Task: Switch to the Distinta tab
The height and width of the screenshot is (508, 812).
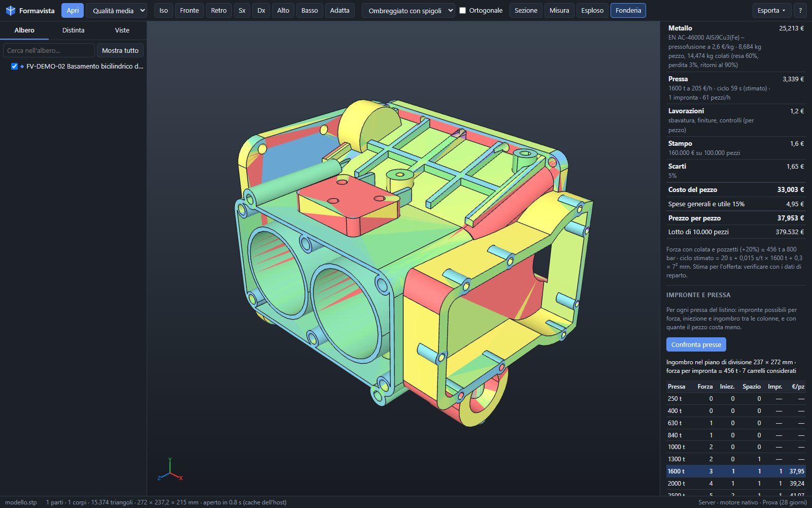Action: [x=73, y=30]
